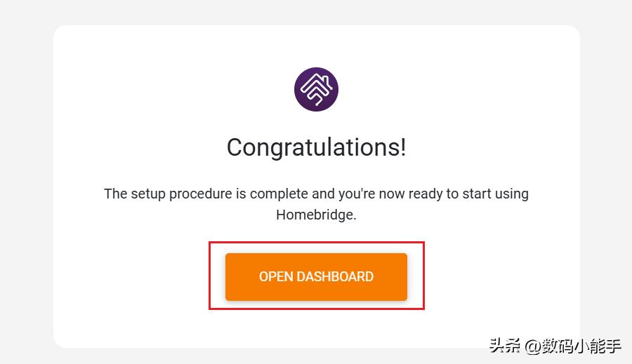The height and width of the screenshot is (364, 632).
Task: Click the purple Homebridge logo
Action: tap(316, 89)
